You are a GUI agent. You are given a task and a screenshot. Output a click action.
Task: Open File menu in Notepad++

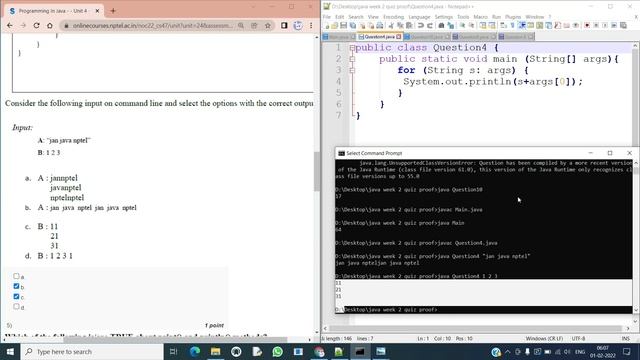[327, 17]
